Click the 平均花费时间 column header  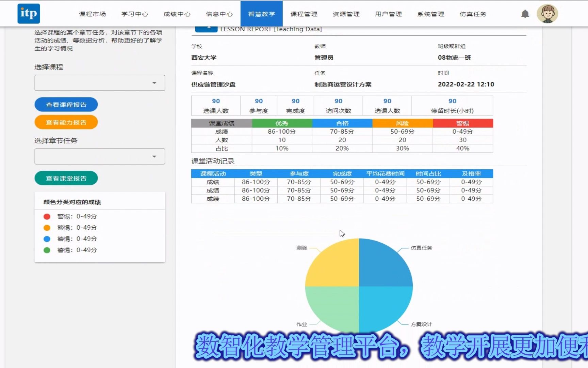point(385,174)
